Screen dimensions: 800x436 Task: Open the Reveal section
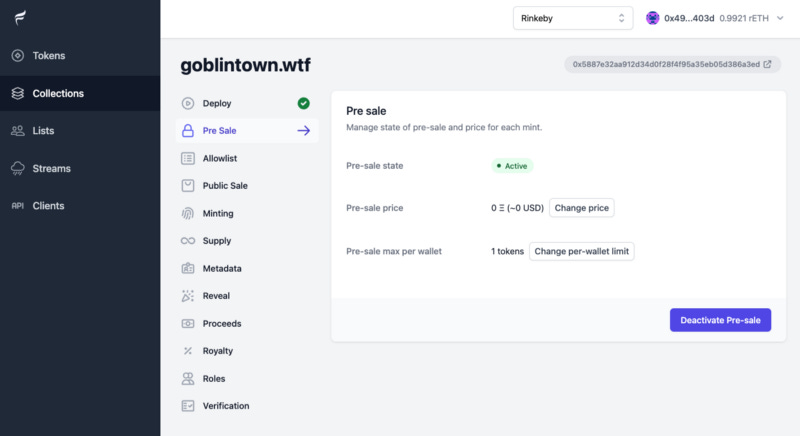coord(247,296)
